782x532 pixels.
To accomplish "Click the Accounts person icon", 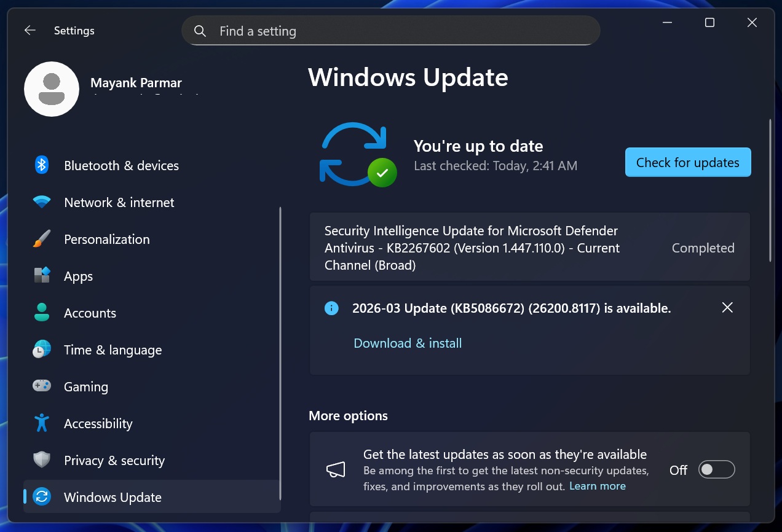I will [42, 313].
